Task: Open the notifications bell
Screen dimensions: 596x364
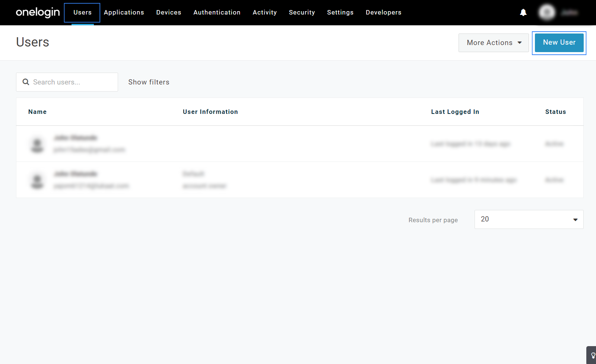Action: coord(523,13)
